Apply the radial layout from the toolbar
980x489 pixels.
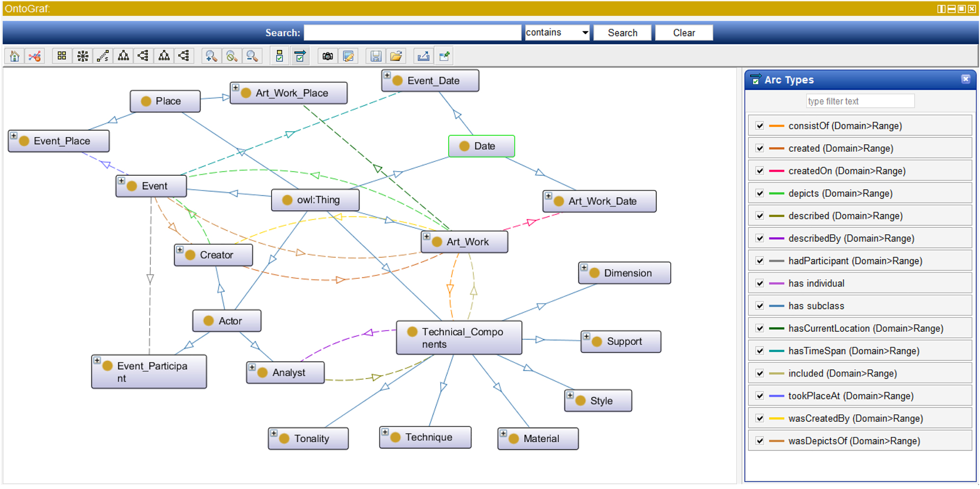click(x=82, y=56)
